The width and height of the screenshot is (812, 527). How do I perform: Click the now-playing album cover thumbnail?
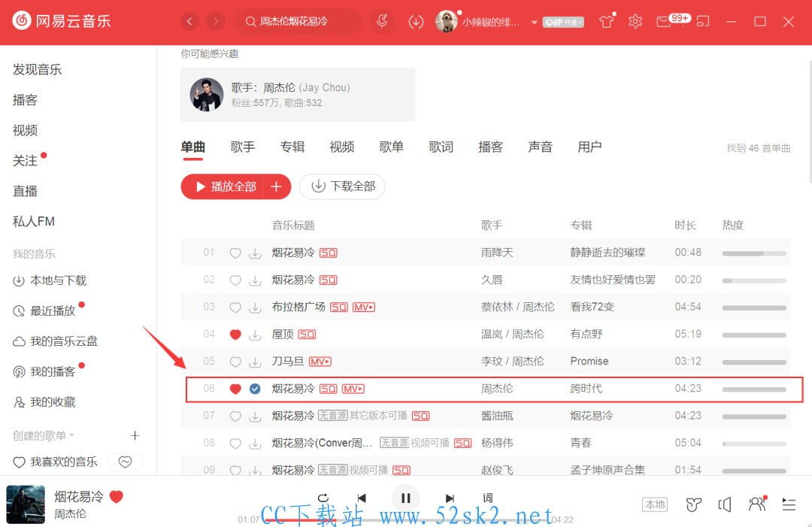(x=26, y=504)
